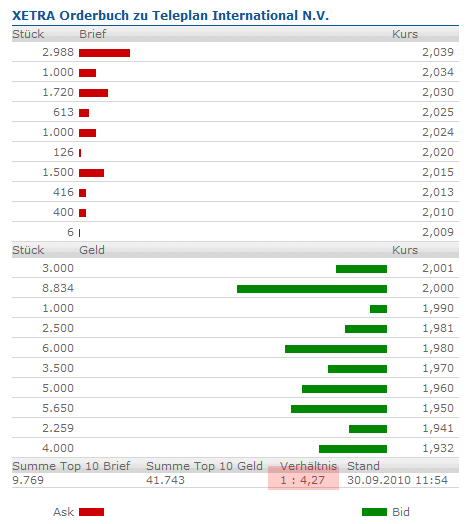Click the Kurs value 2,039
The width and height of the screenshot is (470, 524).
pyautogui.click(x=438, y=52)
